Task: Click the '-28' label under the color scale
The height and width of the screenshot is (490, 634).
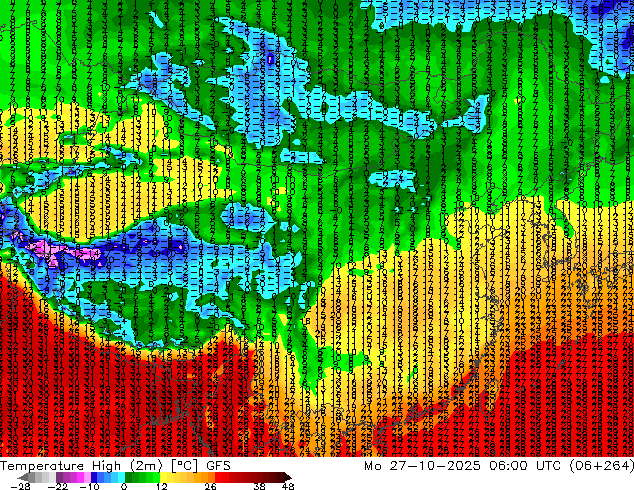Action: [21, 486]
